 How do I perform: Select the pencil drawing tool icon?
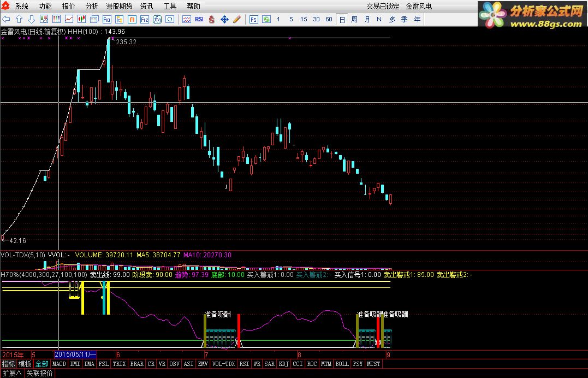pos(236,19)
